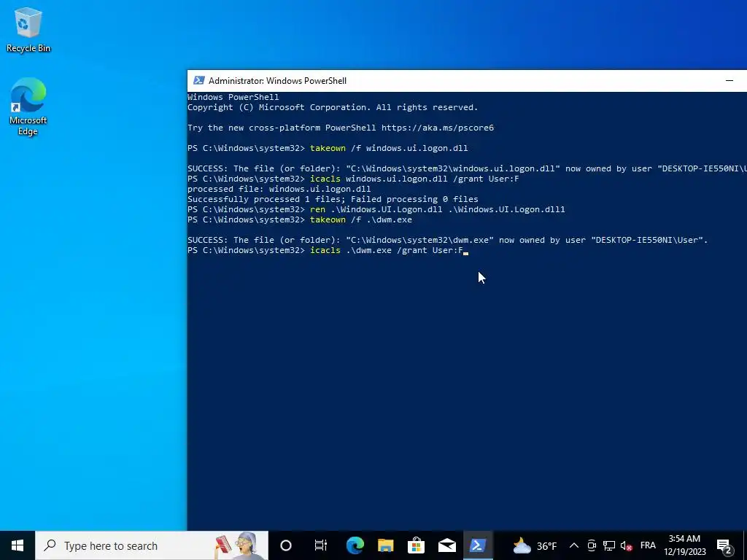Click the search highlight illustration in taskbar
The image size is (747, 560).
point(237,545)
